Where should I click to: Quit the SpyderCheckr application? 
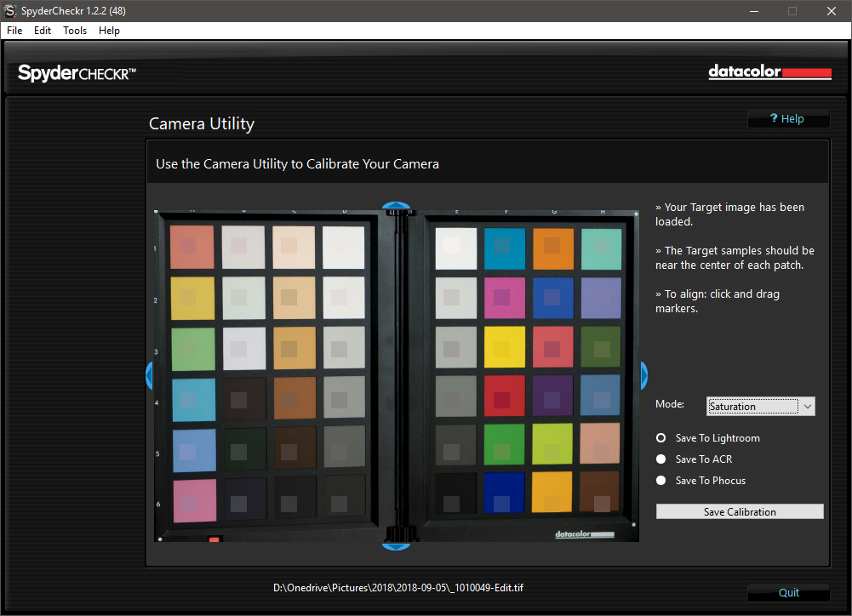click(x=788, y=593)
